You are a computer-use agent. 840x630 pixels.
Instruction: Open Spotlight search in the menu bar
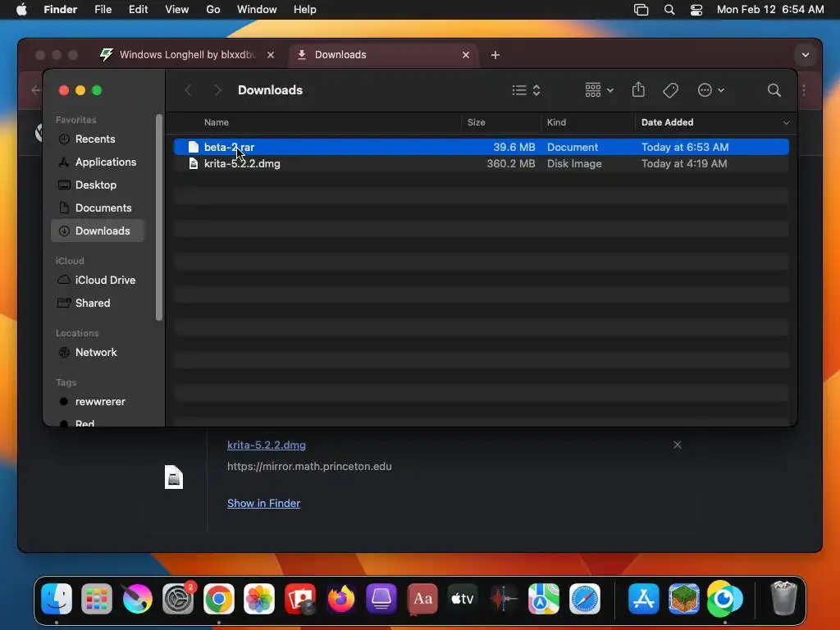click(669, 10)
